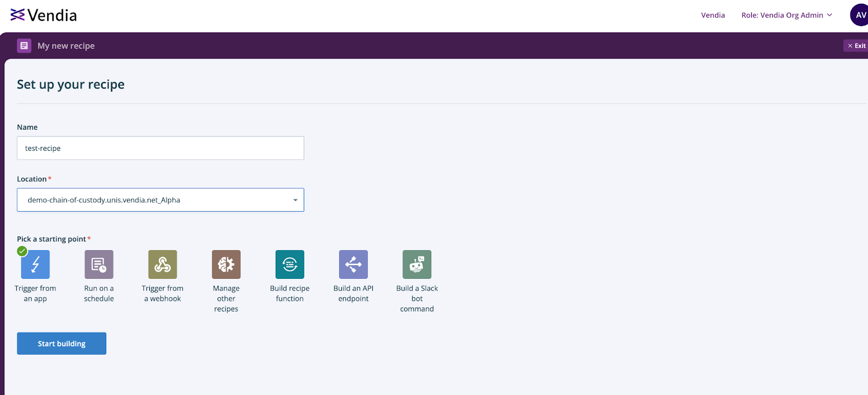Expand the Location dropdown
868x395 pixels.
(x=161, y=200)
